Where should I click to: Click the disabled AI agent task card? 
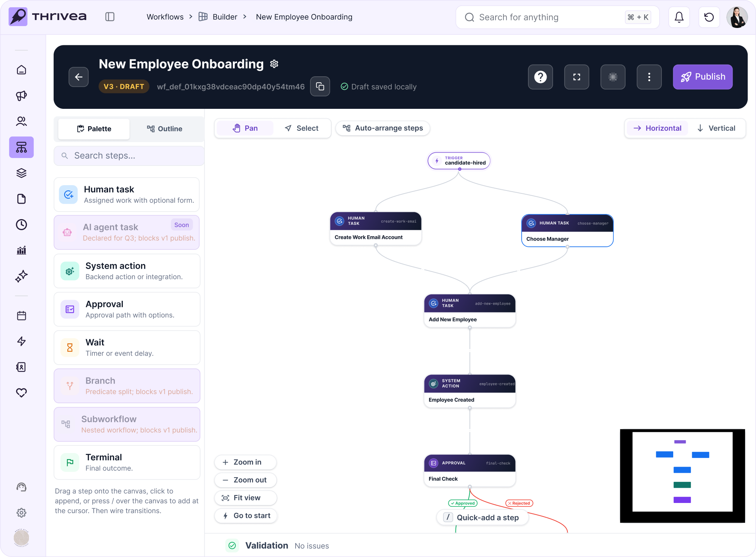tap(127, 232)
